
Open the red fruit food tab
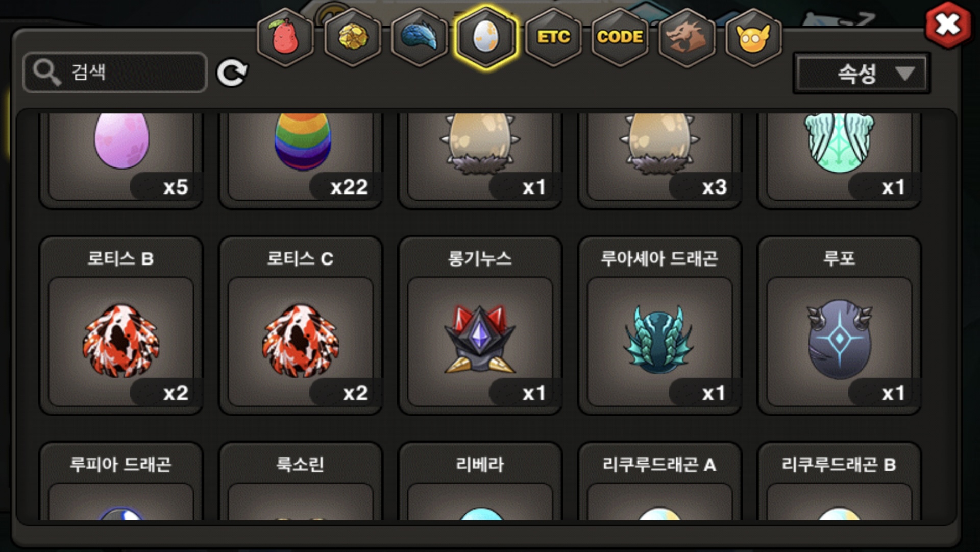(x=285, y=37)
